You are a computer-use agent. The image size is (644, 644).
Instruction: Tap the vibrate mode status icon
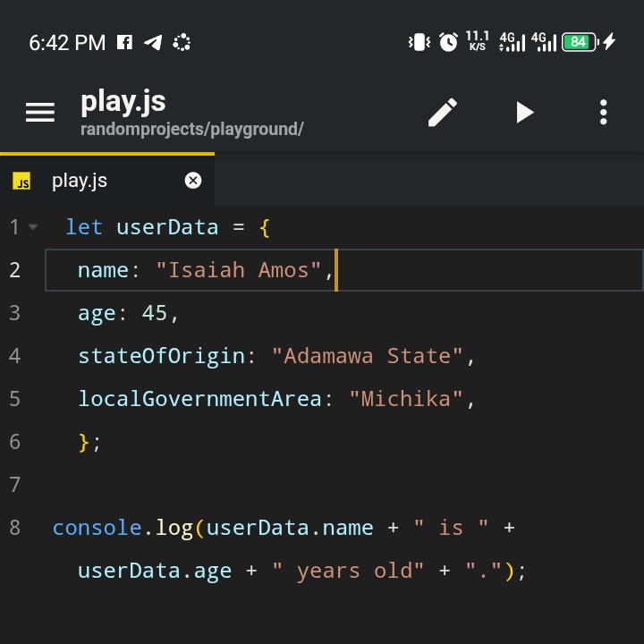[419, 42]
